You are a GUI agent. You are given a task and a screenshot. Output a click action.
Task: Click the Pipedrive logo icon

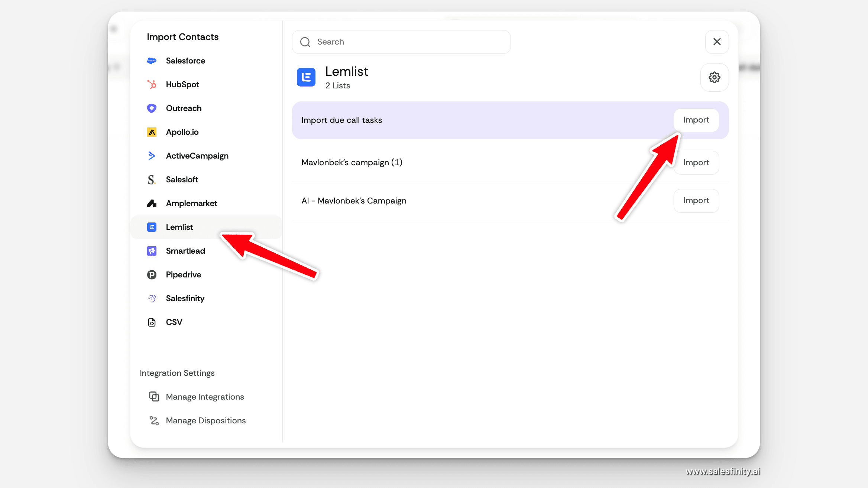point(152,274)
